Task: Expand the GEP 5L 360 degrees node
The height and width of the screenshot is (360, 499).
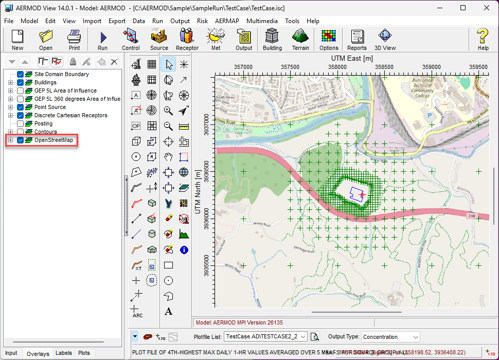Action: click(10, 99)
